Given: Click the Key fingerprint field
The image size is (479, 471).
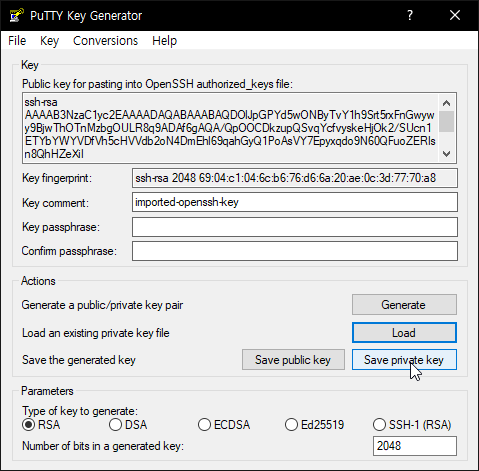Looking at the screenshot, I should click(x=295, y=178).
